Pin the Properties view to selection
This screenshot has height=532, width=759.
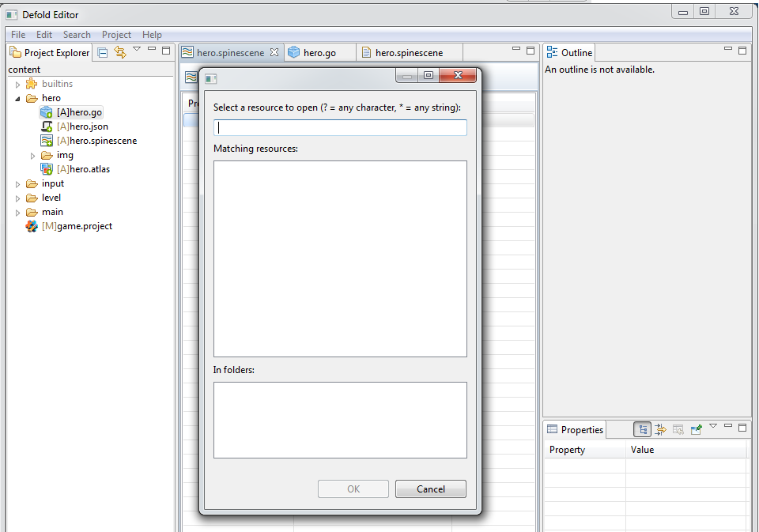[696, 429]
